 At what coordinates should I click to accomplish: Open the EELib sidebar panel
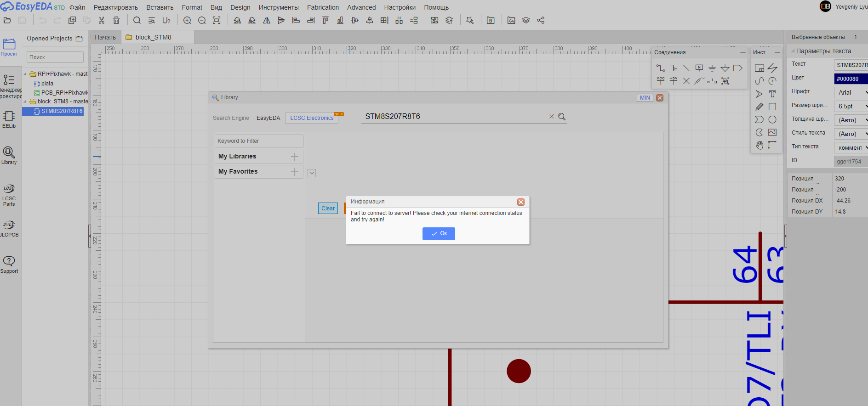tap(9, 119)
